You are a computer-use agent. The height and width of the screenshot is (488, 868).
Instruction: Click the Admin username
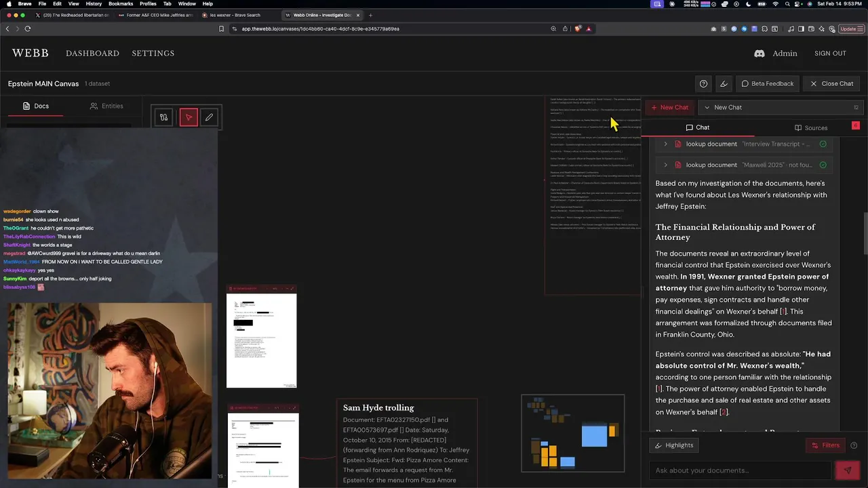[785, 54]
